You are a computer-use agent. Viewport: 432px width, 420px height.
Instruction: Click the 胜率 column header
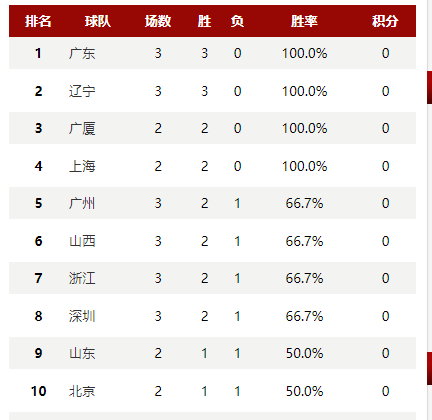[x=304, y=21]
